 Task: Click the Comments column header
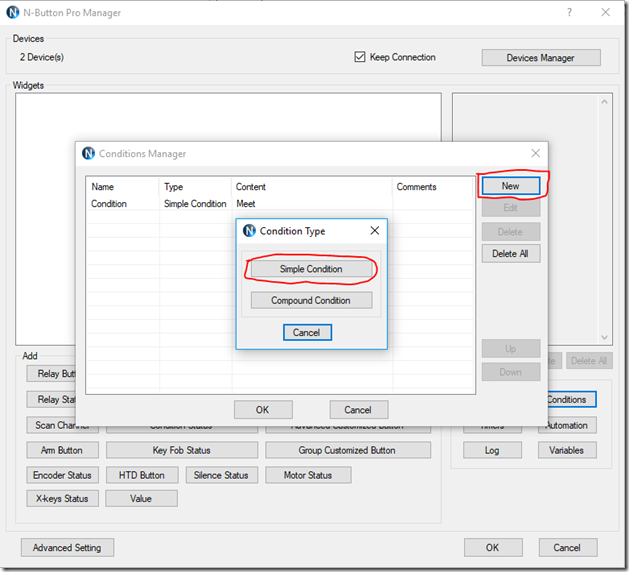coord(433,187)
